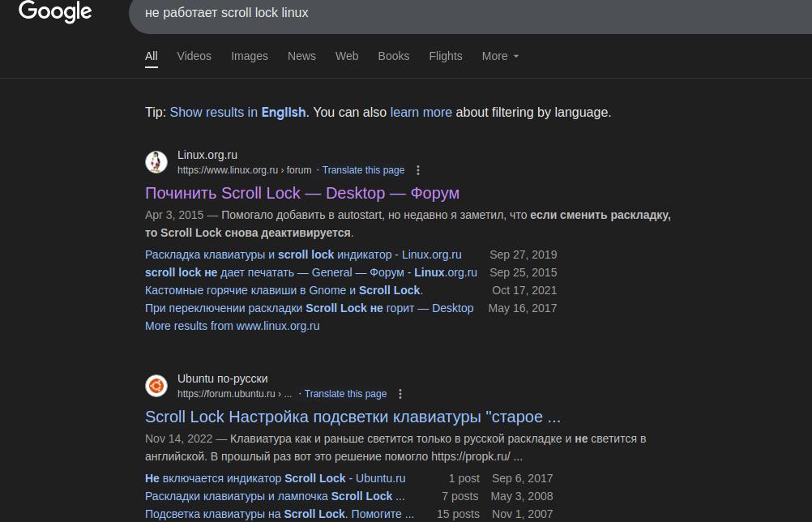812x522 pixels.
Task: Click the Ubuntu по-русски orange favicon
Action: (156, 386)
